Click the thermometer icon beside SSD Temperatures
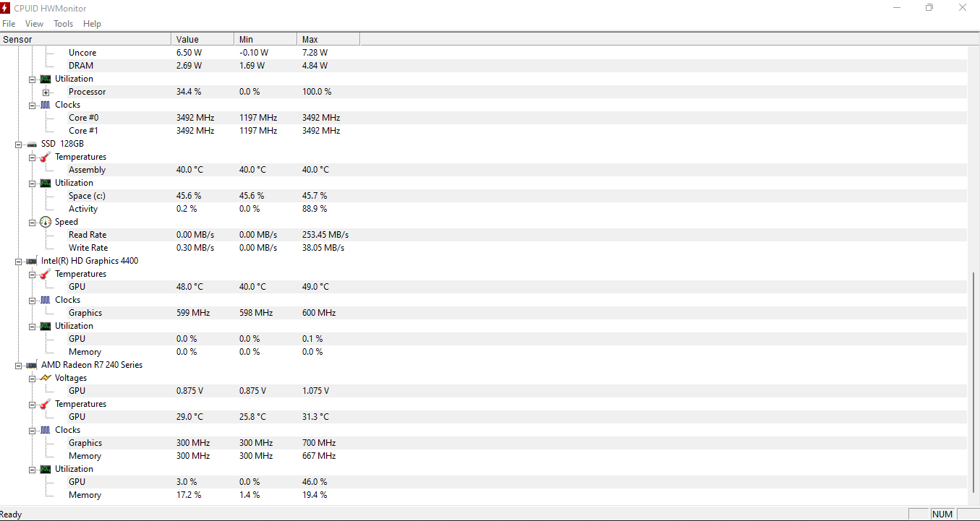980x521 pixels. [x=46, y=157]
